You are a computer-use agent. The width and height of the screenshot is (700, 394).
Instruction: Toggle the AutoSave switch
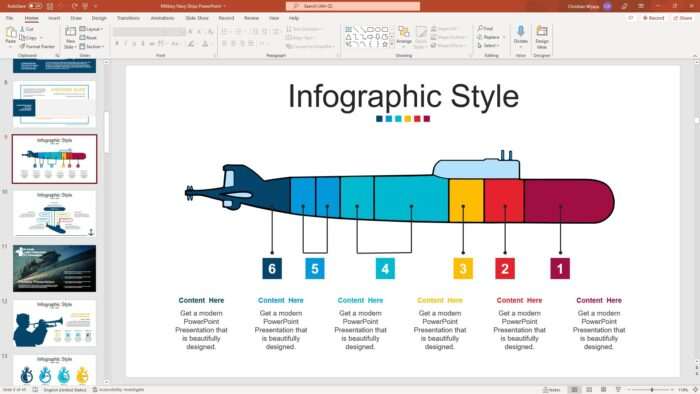pos(35,6)
